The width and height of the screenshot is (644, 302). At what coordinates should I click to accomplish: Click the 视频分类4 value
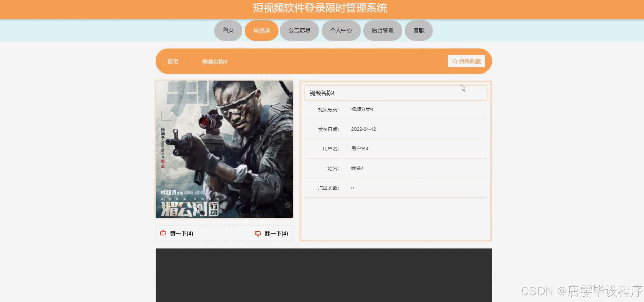[362, 109]
